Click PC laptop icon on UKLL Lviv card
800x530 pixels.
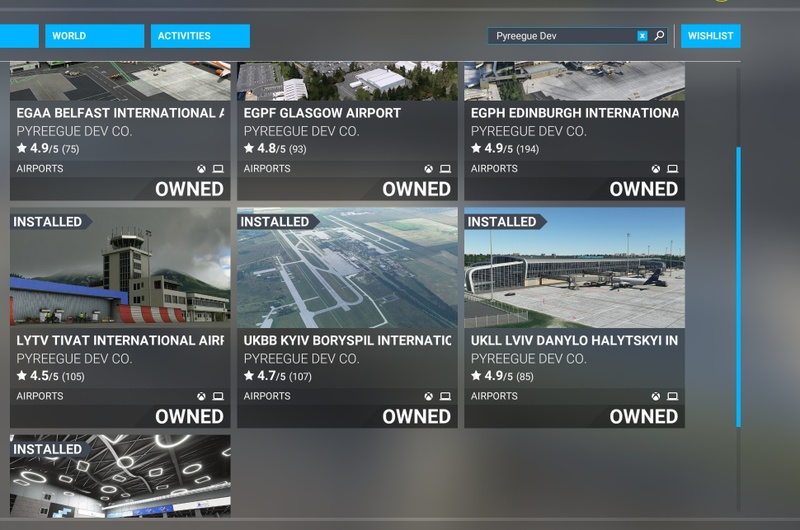pos(672,396)
